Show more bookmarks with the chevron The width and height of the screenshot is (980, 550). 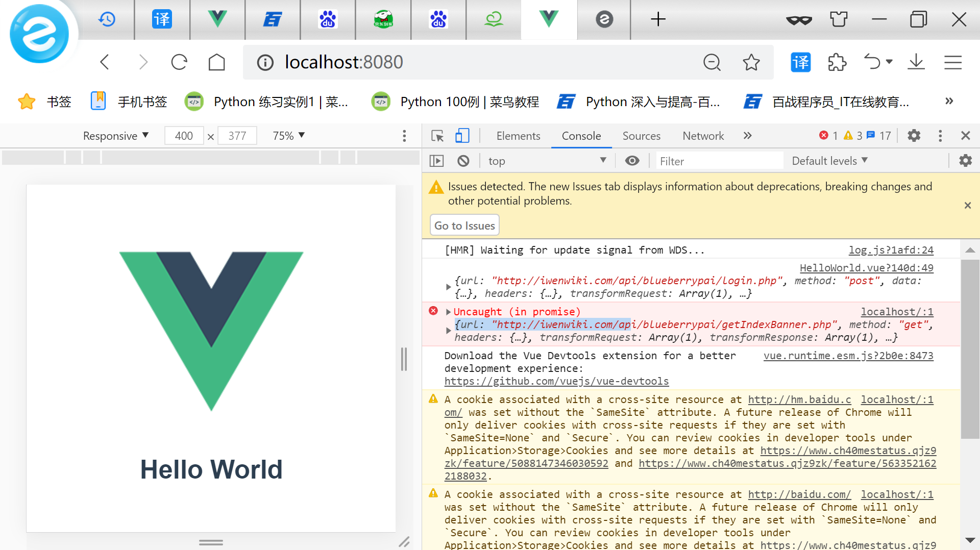949,101
